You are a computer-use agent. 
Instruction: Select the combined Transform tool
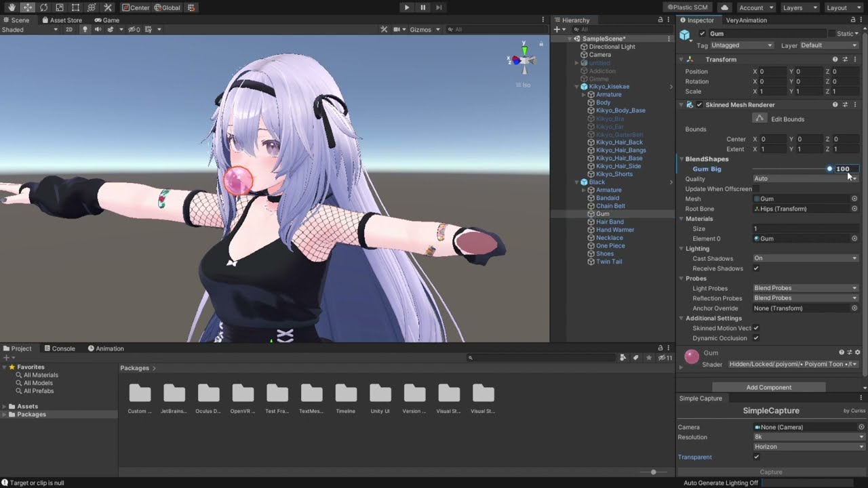(x=92, y=7)
